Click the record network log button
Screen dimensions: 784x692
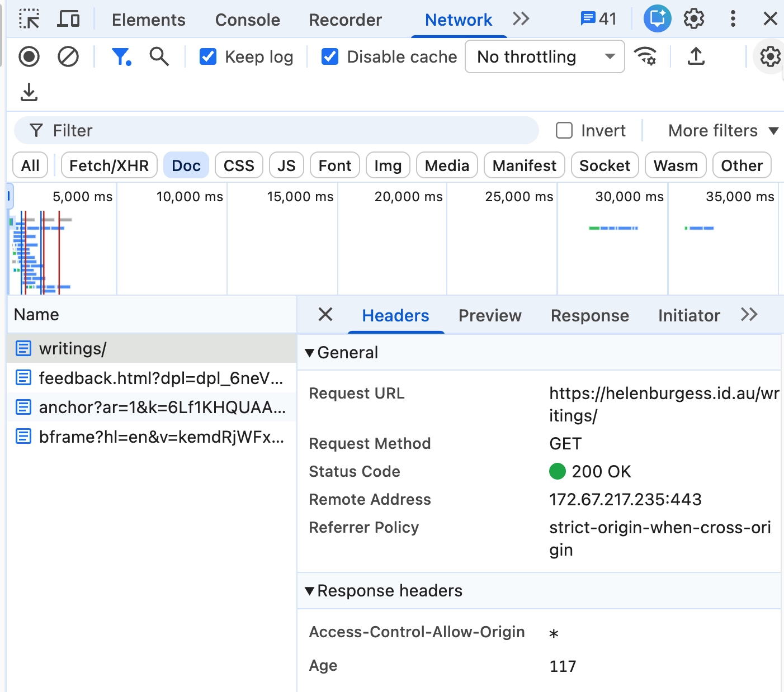[29, 56]
